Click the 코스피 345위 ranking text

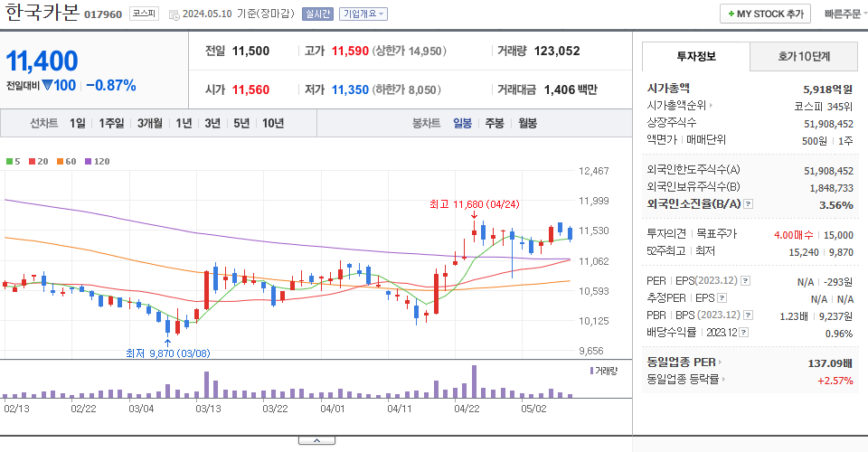[x=824, y=107]
